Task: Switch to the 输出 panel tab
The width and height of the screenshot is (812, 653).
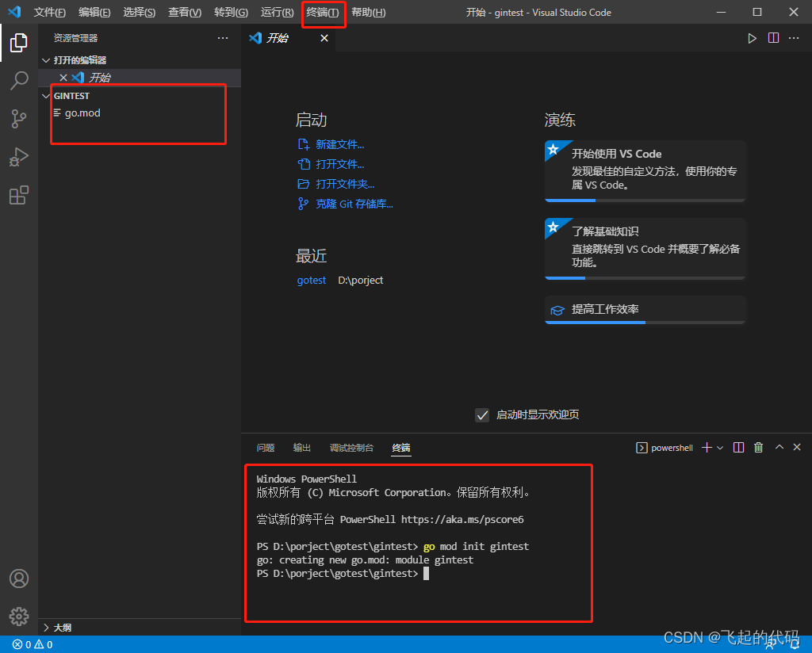Action: click(x=302, y=448)
